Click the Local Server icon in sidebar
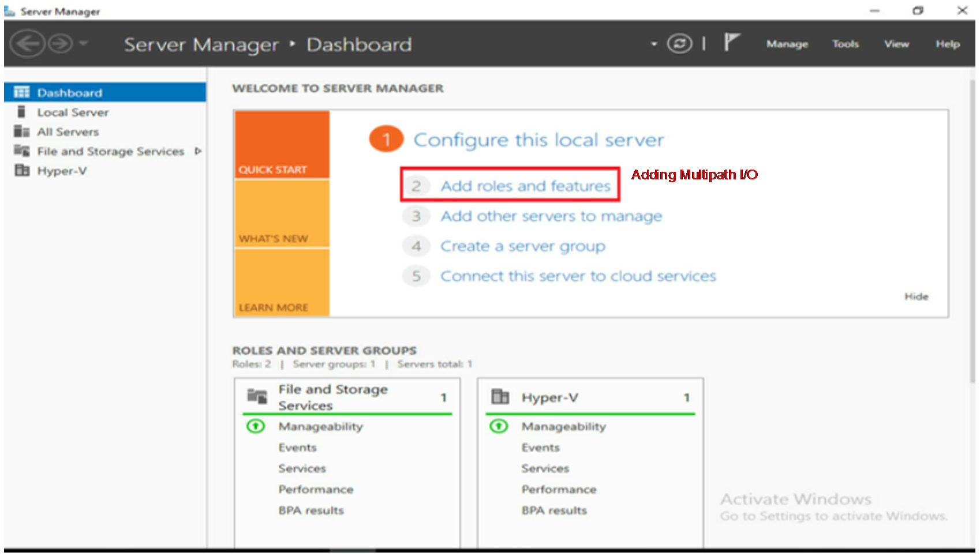 tap(21, 111)
